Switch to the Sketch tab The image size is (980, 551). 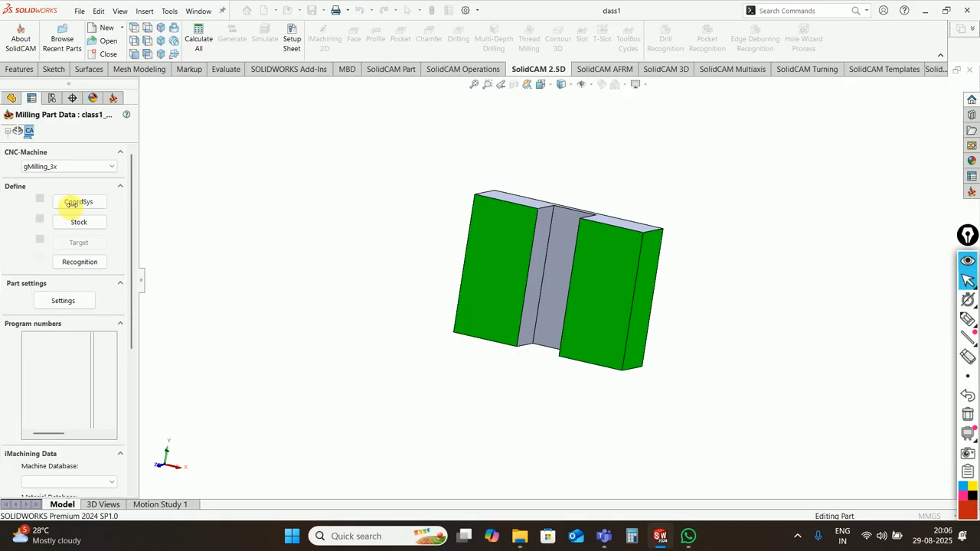54,69
